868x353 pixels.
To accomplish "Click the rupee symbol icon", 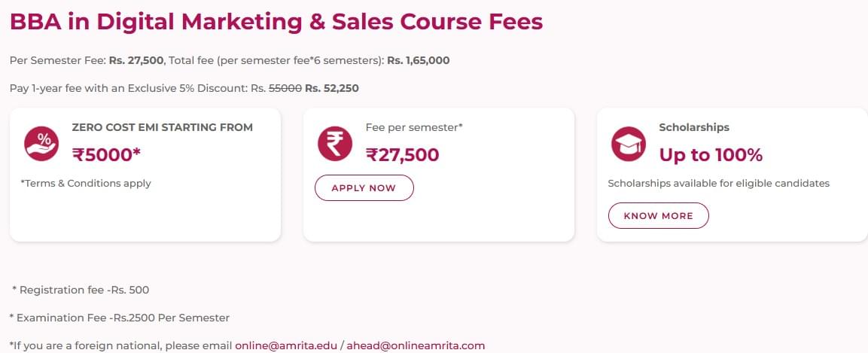I will pos(335,144).
